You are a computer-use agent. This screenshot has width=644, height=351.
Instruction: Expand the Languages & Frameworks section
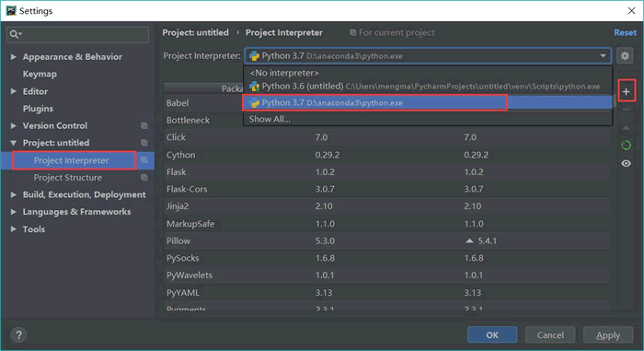[x=14, y=212]
